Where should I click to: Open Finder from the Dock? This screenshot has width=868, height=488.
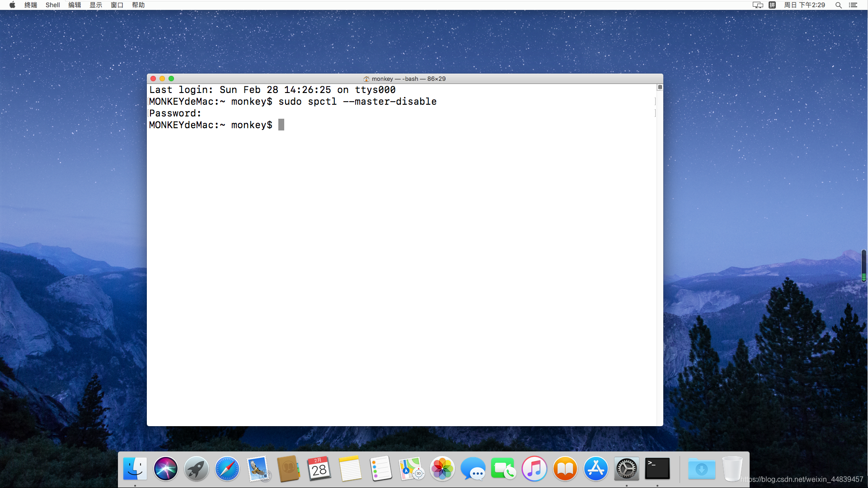click(135, 469)
